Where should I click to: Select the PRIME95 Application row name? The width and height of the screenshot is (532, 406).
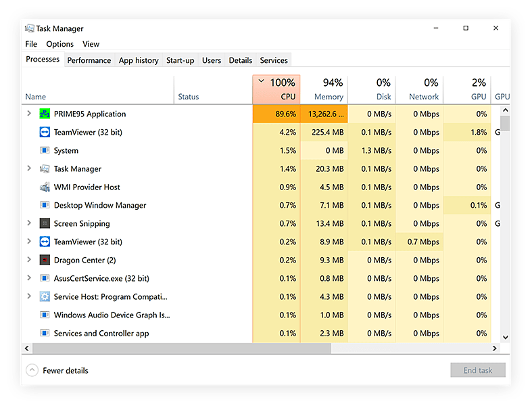pyautogui.click(x=90, y=114)
